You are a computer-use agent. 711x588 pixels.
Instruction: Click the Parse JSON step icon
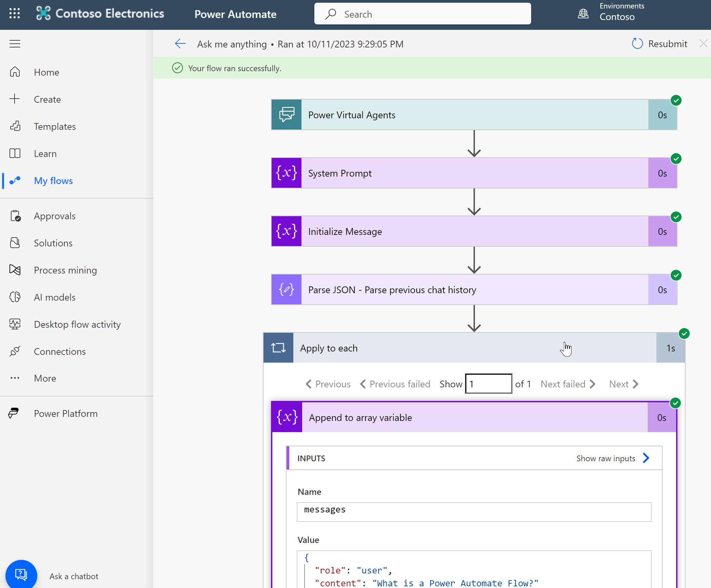[x=286, y=289]
